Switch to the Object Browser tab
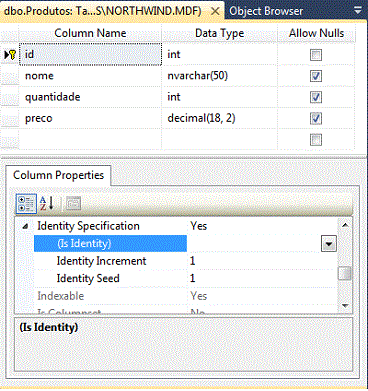 tap(266, 11)
